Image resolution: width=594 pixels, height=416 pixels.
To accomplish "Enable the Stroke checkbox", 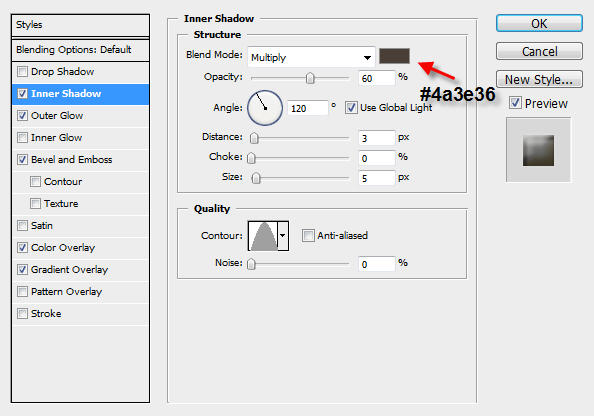I will coord(23,314).
